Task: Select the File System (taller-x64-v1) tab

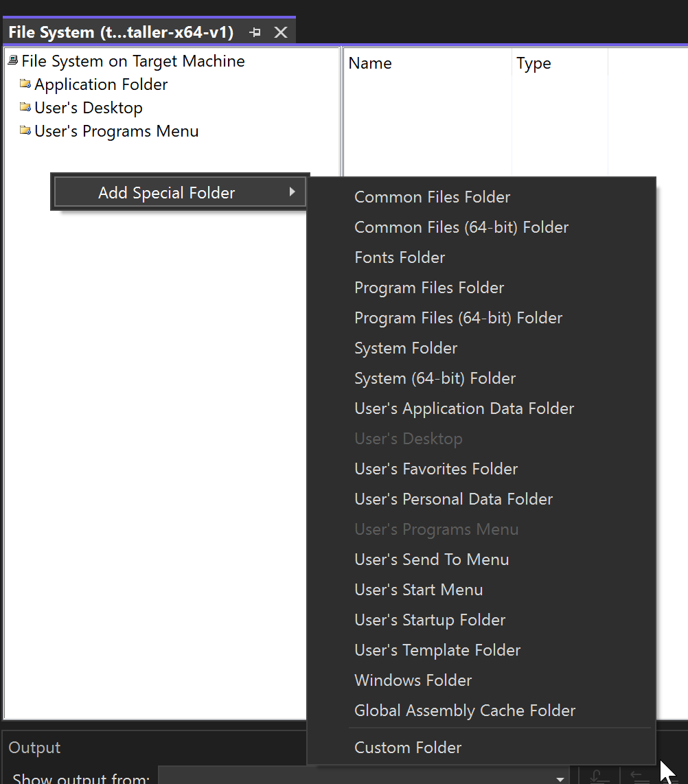Action: tap(121, 32)
